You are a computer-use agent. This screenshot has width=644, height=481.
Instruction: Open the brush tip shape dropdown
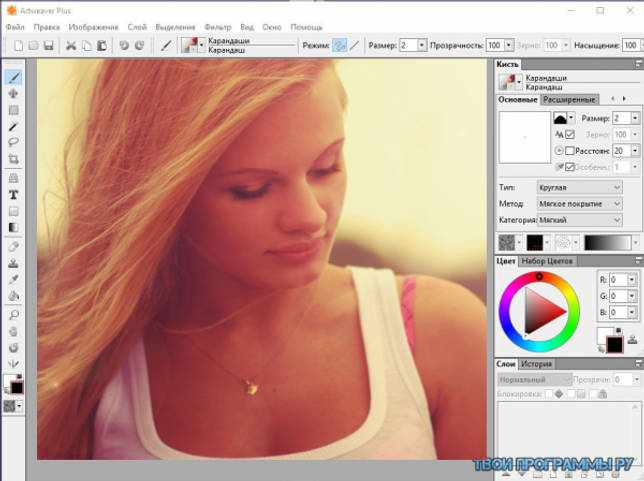tap(571, 118)
